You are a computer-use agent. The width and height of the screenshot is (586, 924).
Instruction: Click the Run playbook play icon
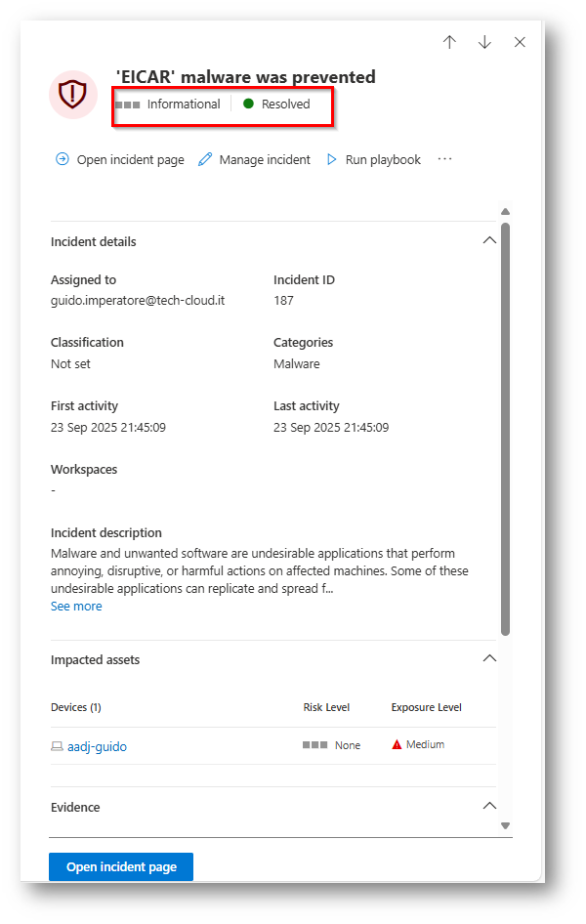click(332, 159)
